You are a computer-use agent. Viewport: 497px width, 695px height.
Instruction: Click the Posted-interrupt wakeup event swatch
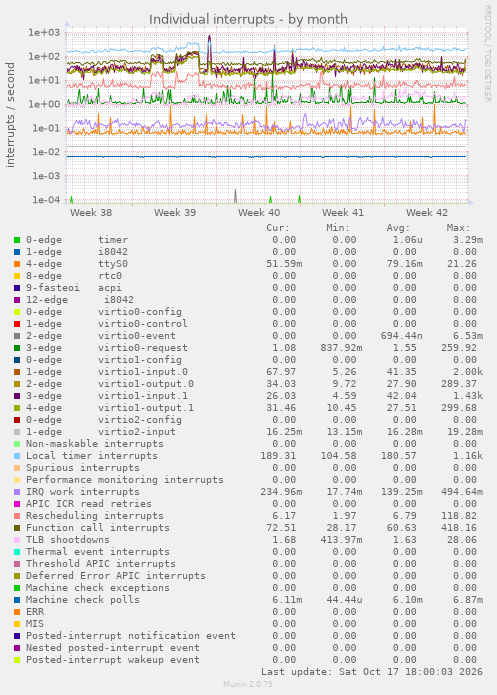coord(17,660)
